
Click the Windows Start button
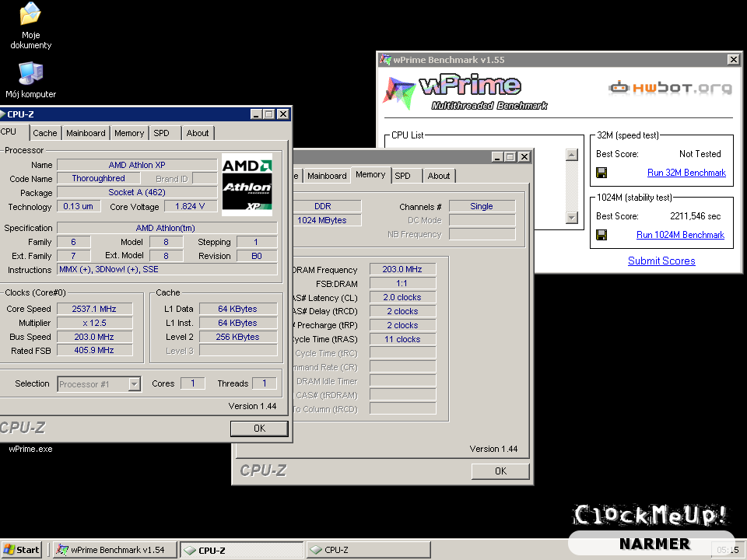click(22, 550)
